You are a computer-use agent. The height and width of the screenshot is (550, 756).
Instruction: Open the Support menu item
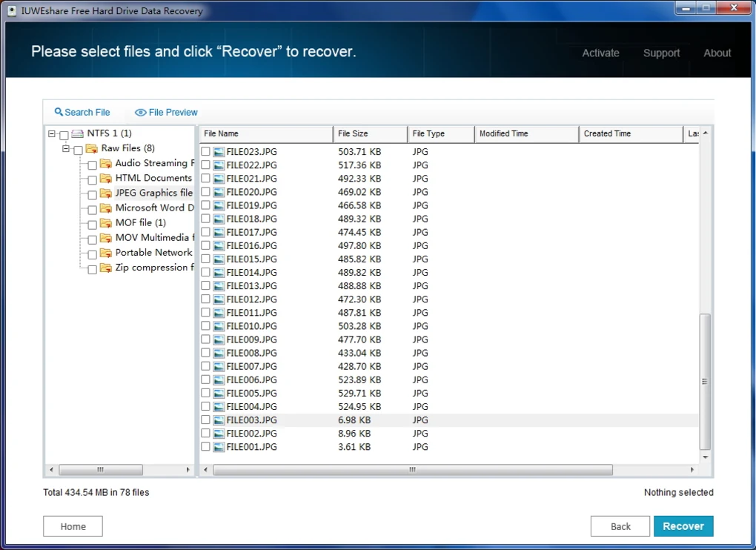pos(661,53)
